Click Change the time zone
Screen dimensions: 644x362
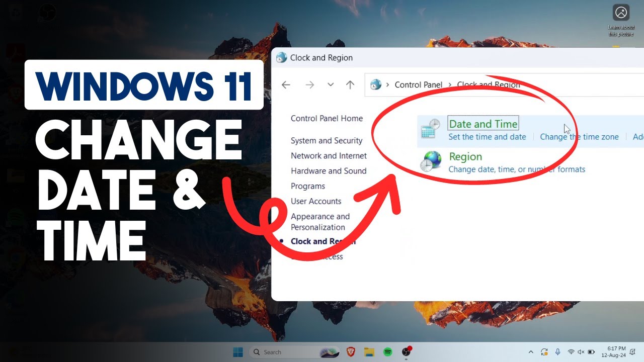click(x=579, y=137)
